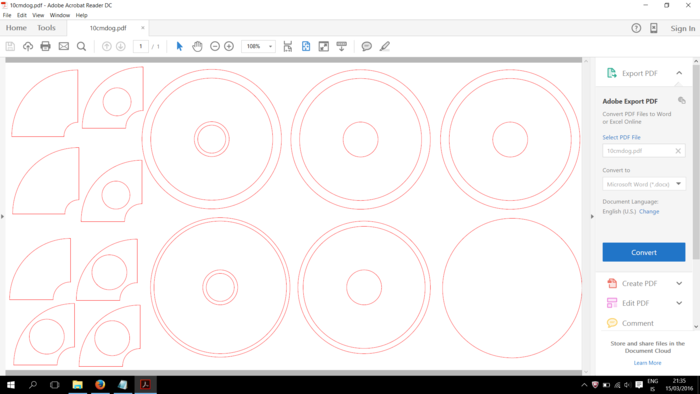Open the Edit menu
The width and height of the screenshot is (700, 394).
[21, 15]
